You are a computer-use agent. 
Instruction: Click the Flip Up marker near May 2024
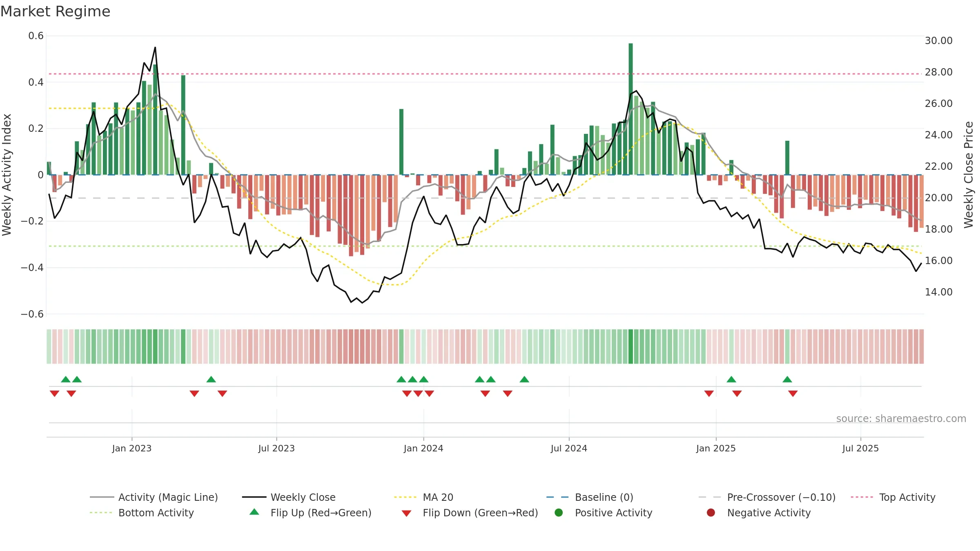click(524, 379)
